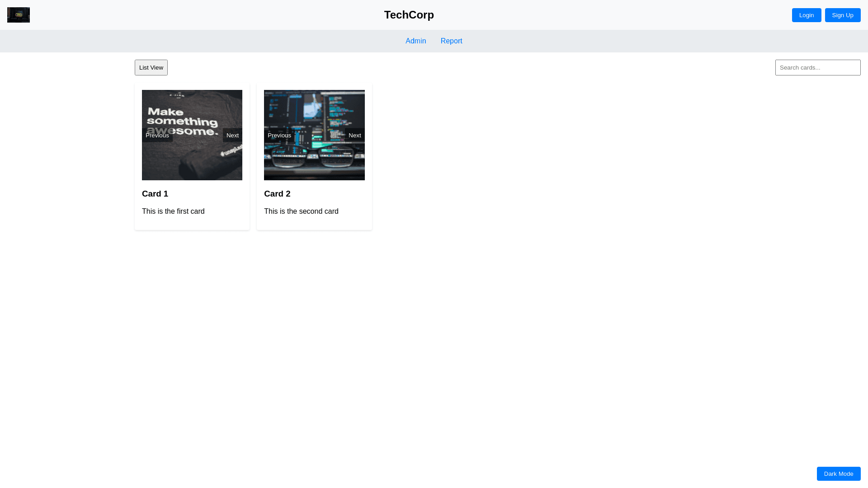Show previous image on Card 1
Screen dimensions: 868x488
point(157,135)
